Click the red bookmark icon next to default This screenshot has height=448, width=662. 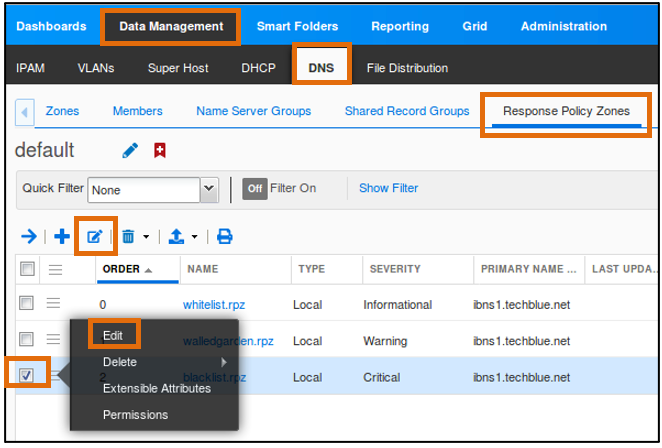(x=160, y=150)
